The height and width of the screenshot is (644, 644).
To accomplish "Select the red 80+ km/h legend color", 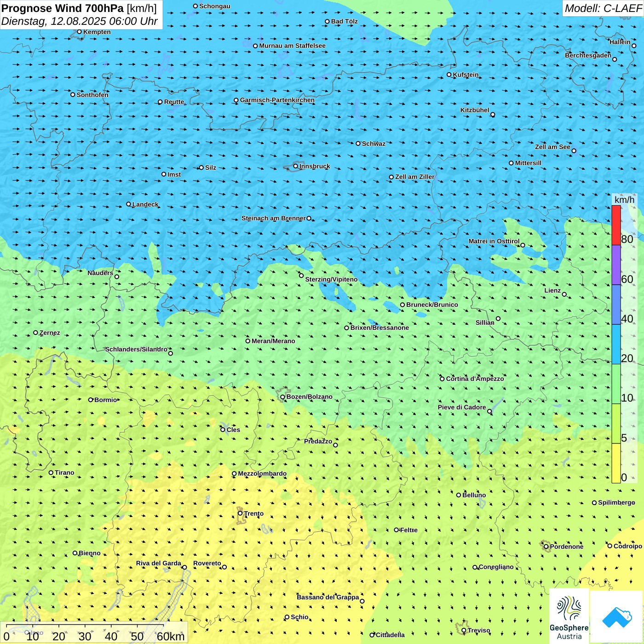I will [616, 225].
